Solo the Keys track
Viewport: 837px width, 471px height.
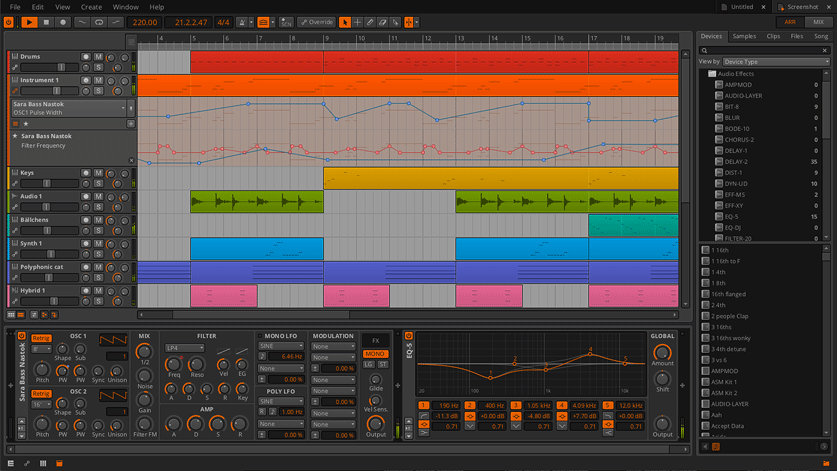(x=98, y=184)
